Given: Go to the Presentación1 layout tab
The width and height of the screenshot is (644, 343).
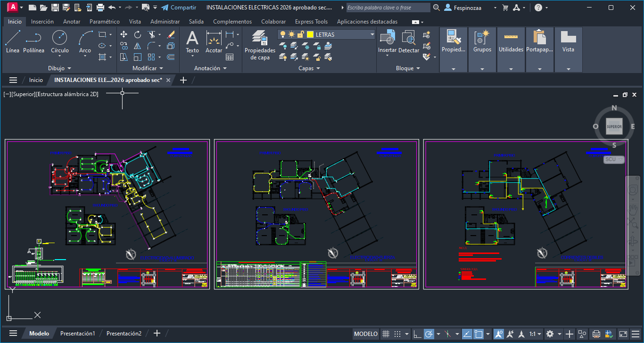Looking at the screenshot, I should (78, 334).
